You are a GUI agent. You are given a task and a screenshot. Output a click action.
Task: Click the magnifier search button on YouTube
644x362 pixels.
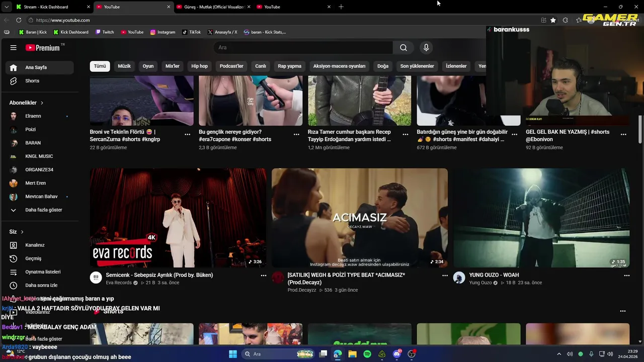coord(404,48)
